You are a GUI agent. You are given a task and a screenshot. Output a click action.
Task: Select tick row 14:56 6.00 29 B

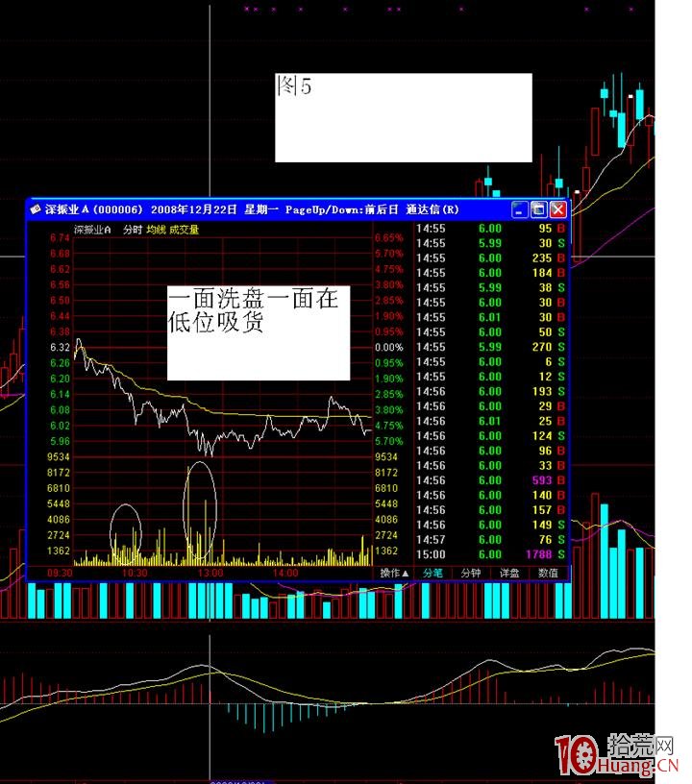tap(490, 406)
